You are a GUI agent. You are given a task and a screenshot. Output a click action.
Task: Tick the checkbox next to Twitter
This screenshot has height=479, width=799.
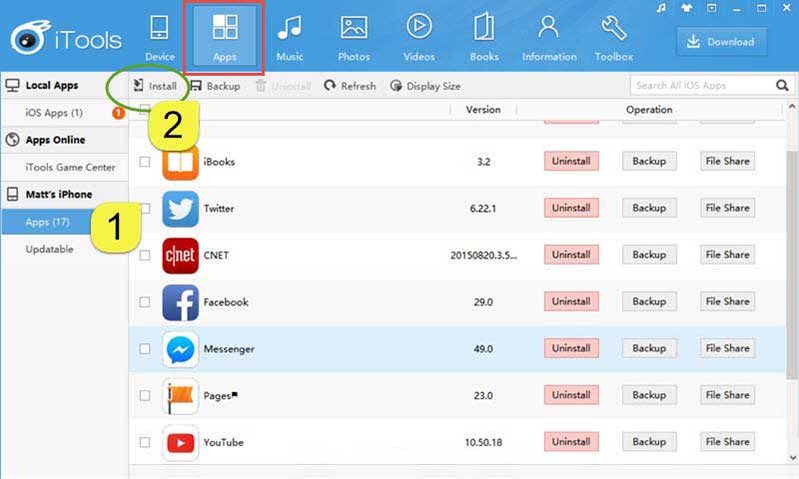pyautogui.click(x=145, y=208)
